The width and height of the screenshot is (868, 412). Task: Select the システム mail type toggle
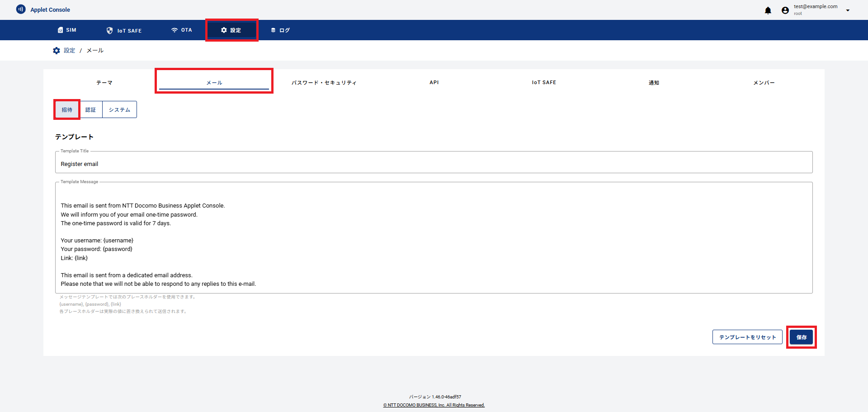(x=119, y=110)
